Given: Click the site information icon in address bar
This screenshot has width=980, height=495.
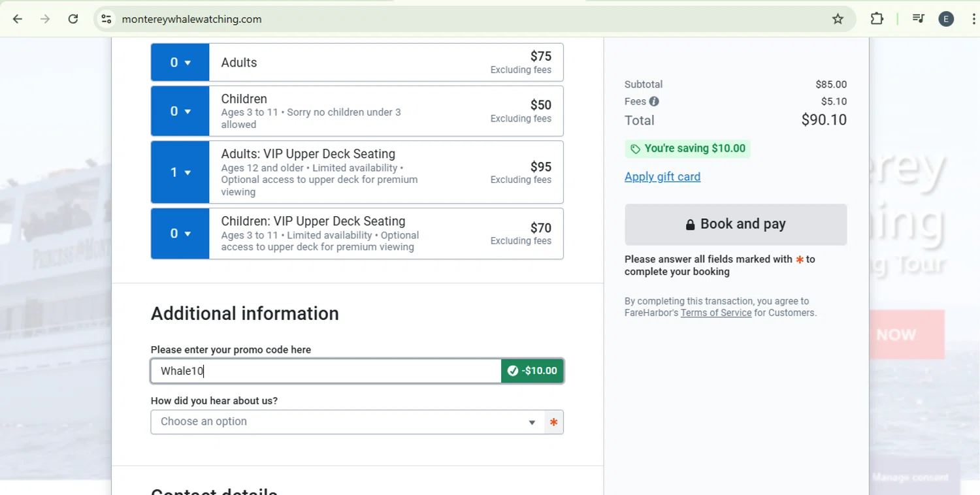Looking at the screenshot, I should (x=106, y=19).
